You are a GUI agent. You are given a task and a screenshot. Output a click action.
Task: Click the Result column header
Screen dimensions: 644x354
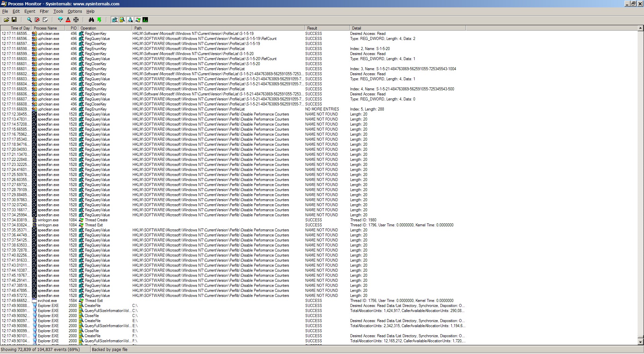pyautogui.click(x=327, y=28)
